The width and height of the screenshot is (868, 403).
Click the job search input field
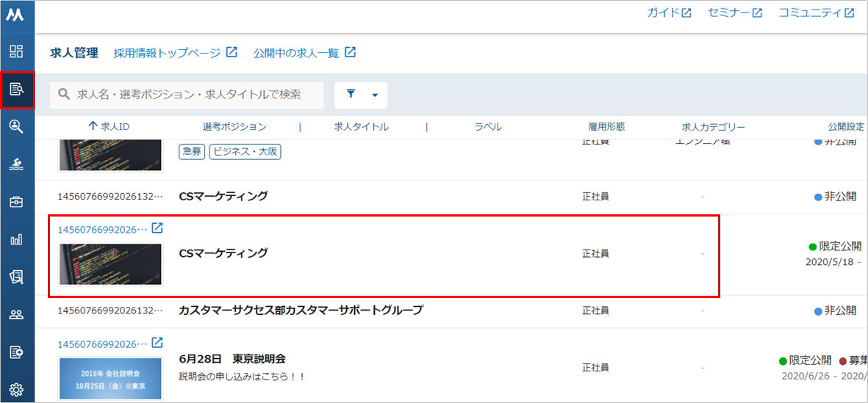187,95
